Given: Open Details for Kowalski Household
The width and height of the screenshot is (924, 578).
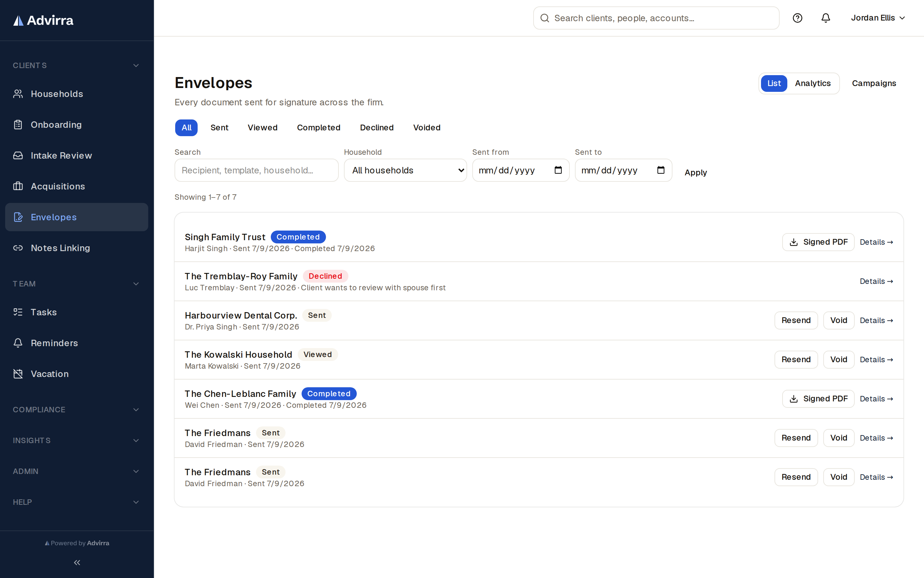Looking at the screenshot, I should [876, 359].
